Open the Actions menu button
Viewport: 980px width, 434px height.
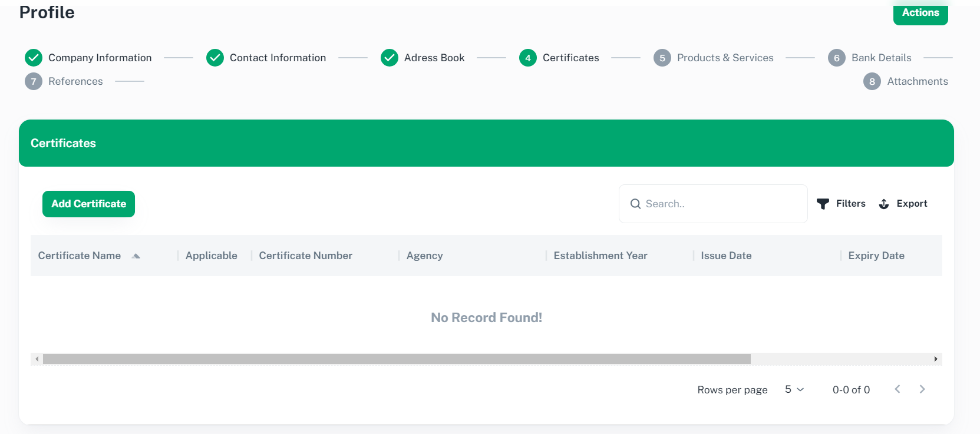click(x=920, y=13)
